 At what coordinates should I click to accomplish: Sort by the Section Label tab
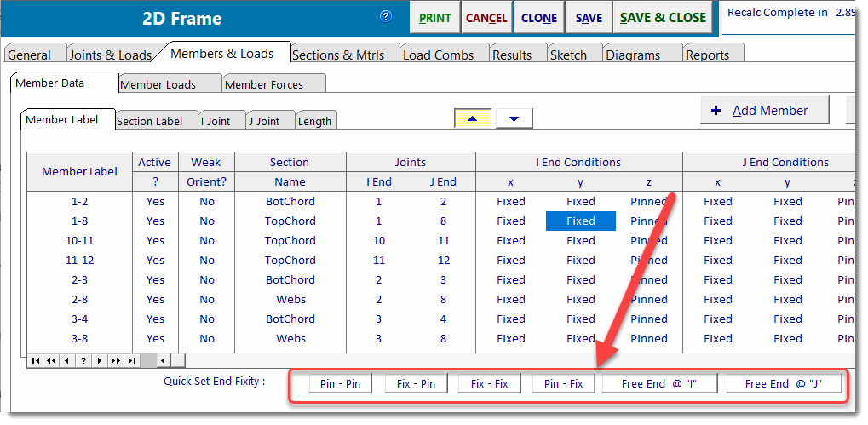coord(150,121)
